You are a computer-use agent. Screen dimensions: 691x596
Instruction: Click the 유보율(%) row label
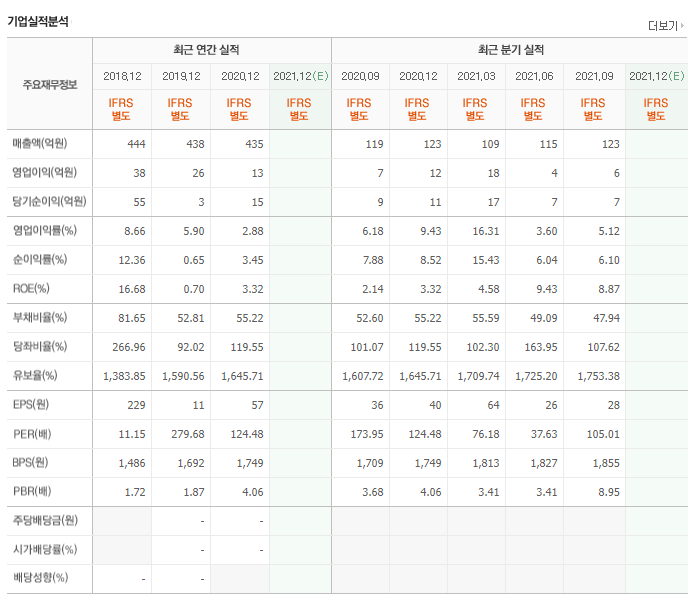click(35, 376)
